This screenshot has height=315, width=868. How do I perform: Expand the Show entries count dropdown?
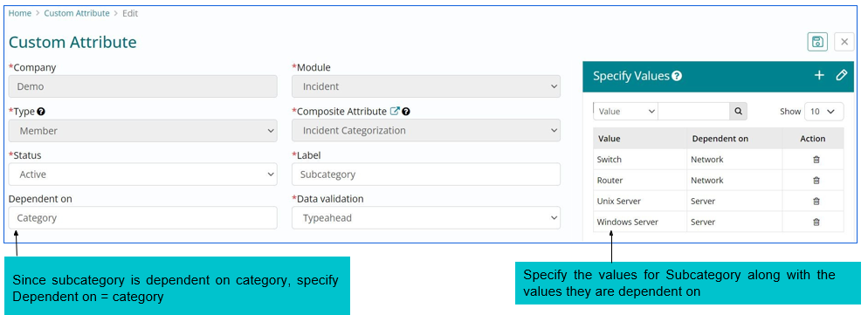click(x=823, y=112)
